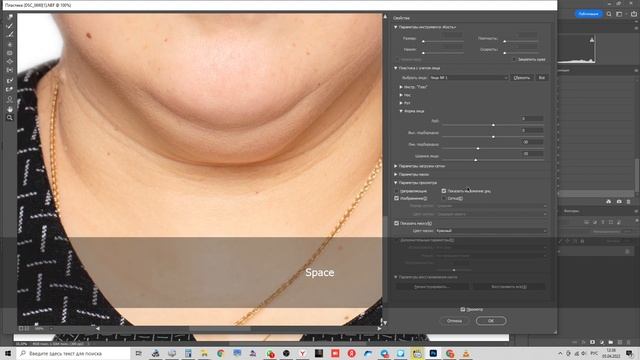The width and height of the screenshot is (640, 360).
Task: Click the Restore All button
Action: (x=509, y=287)
